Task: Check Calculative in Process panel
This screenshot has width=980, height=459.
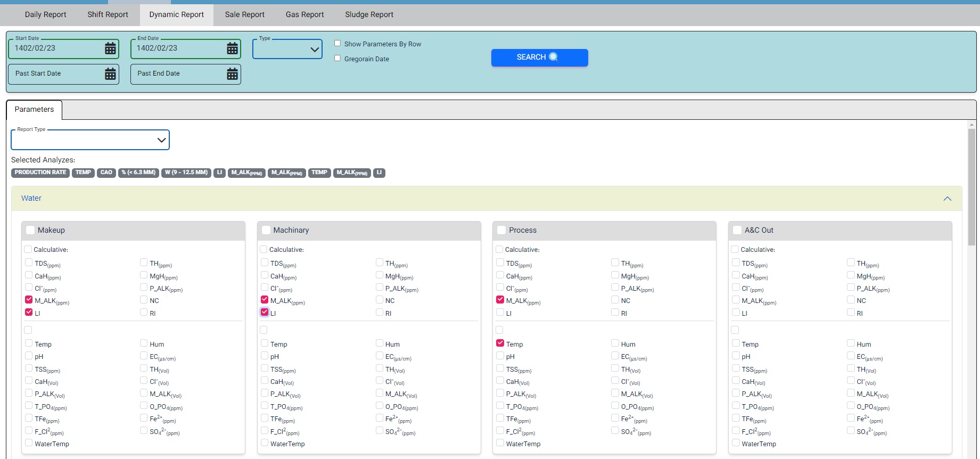Action: 499,249
